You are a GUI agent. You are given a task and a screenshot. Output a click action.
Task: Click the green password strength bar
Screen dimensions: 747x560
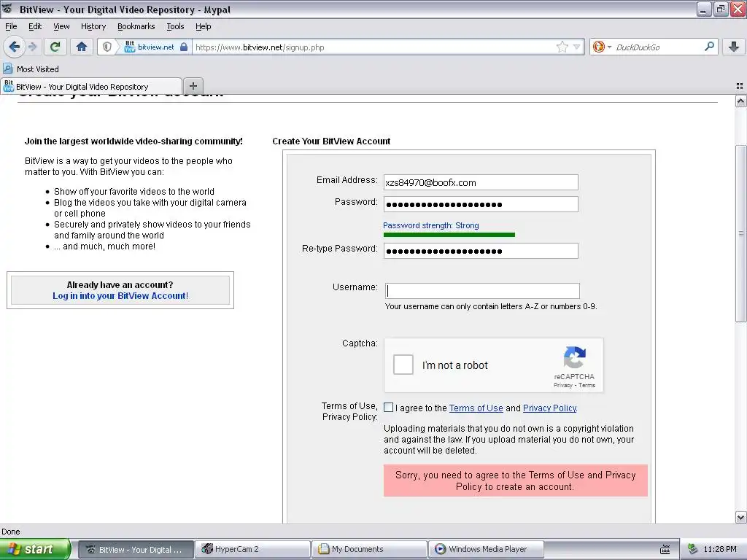[x=449, y=234]
